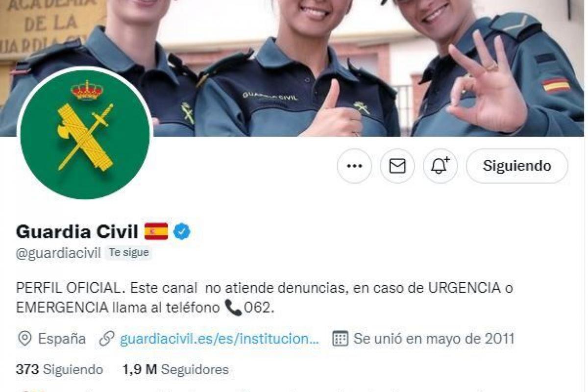Open the header banner photo
This screenshot has width=588, height=392.
pos(294,68)
